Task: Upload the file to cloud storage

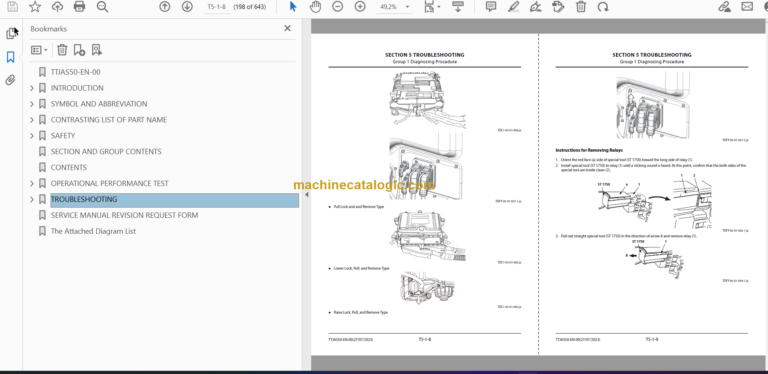Action: point(57,7)
